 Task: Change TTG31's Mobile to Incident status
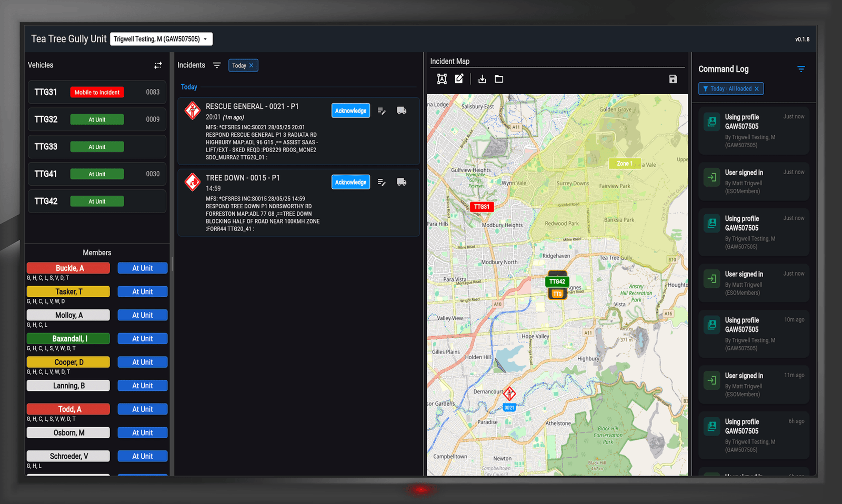[97, 92]
